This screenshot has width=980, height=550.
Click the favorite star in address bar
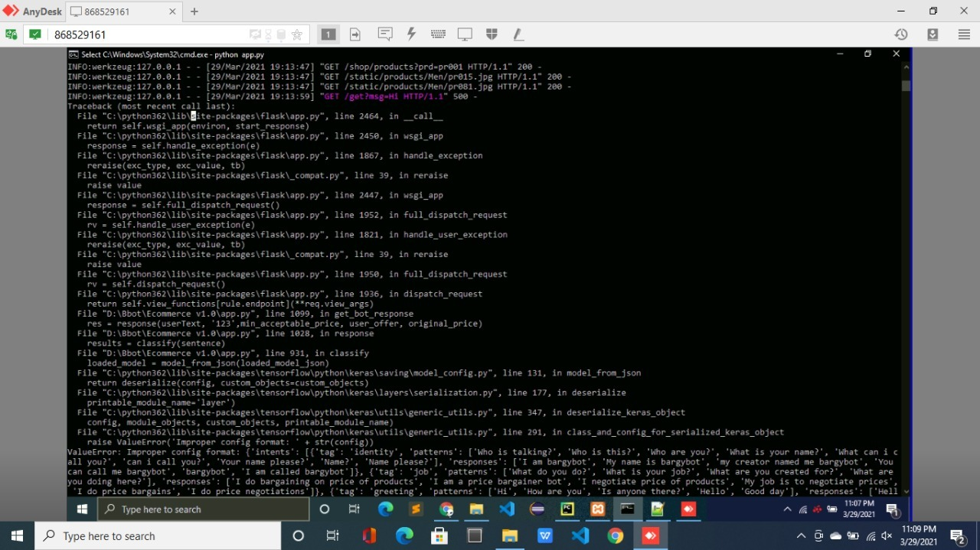[x=297, y=34]
